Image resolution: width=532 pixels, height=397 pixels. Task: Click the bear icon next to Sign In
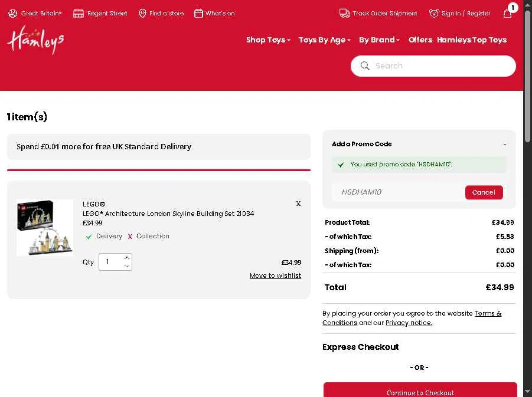click(434, 14)
